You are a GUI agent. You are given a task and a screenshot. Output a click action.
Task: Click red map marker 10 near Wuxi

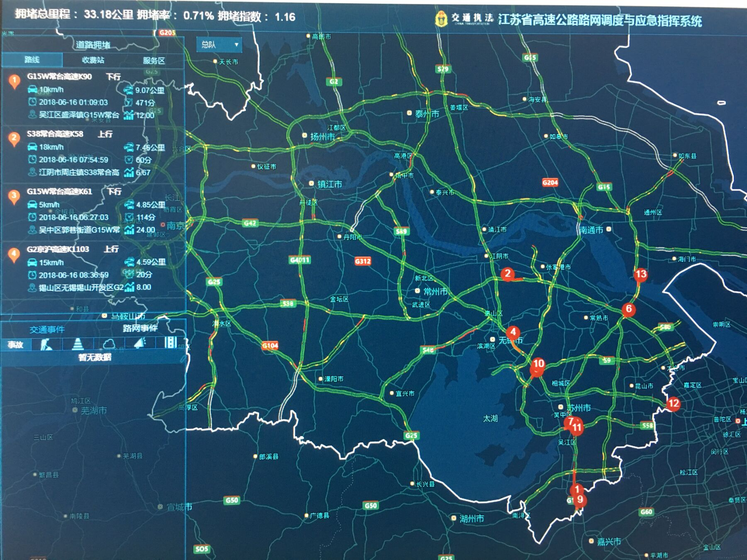coord(538,364)
